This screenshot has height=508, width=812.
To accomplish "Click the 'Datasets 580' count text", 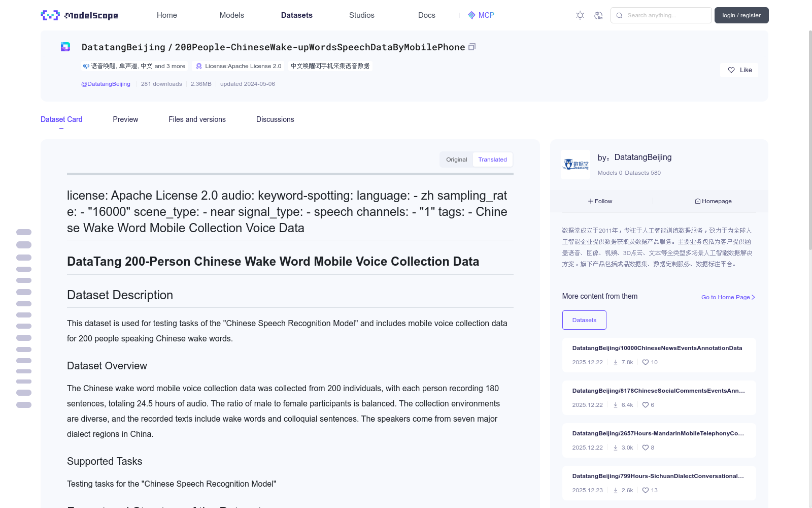I will click(x=643, y=173).
